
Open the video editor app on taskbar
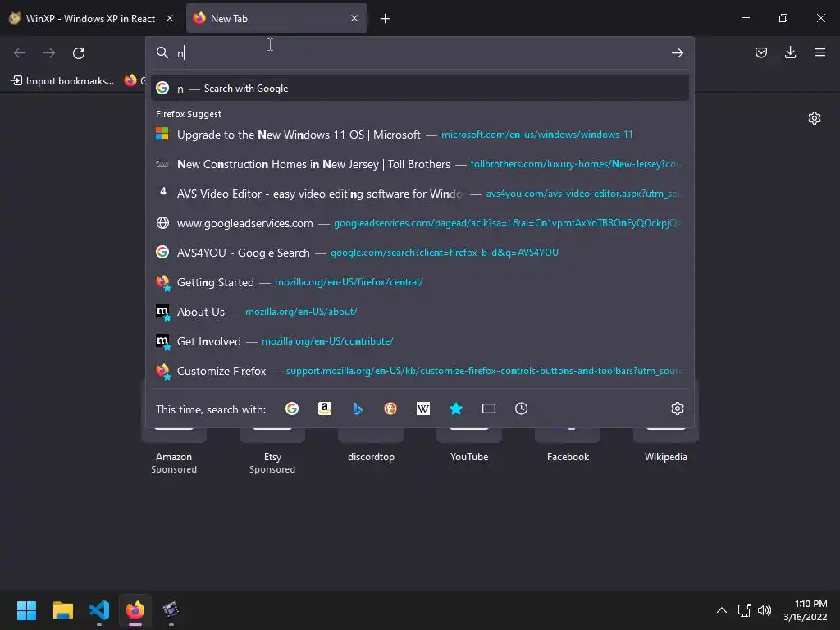[x=171, y=610]
